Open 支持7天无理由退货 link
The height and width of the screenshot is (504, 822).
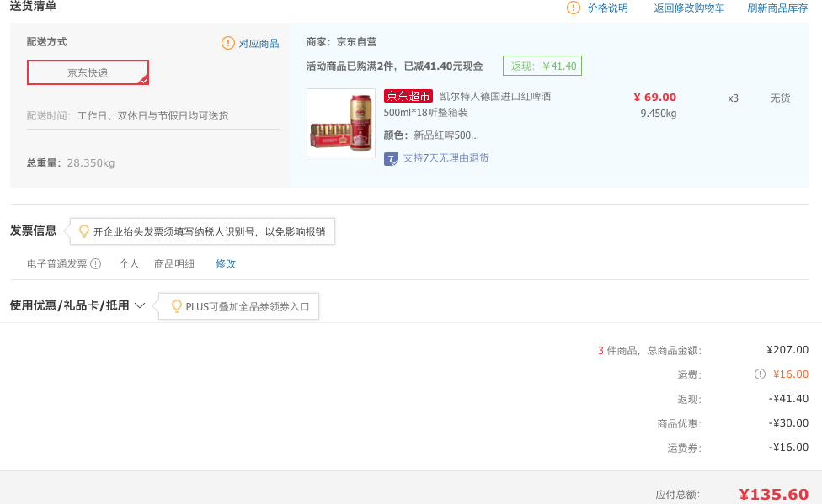pyautogui.click(x=446, y=157)
